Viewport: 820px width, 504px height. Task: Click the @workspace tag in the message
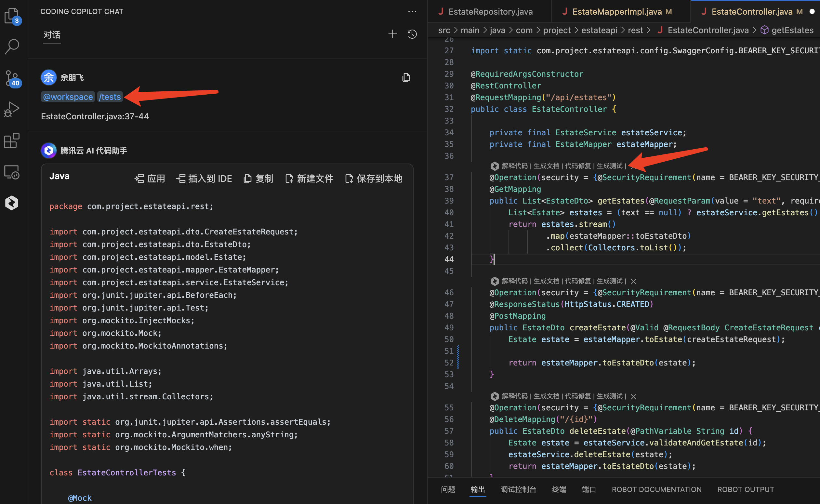click(68, 97)
